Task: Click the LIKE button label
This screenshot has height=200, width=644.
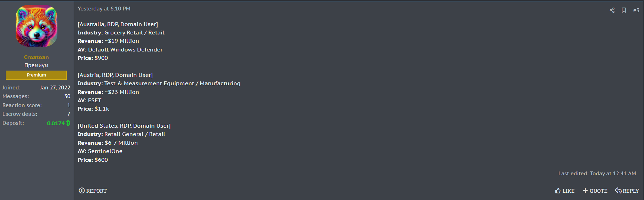Action: pos(569,191)
